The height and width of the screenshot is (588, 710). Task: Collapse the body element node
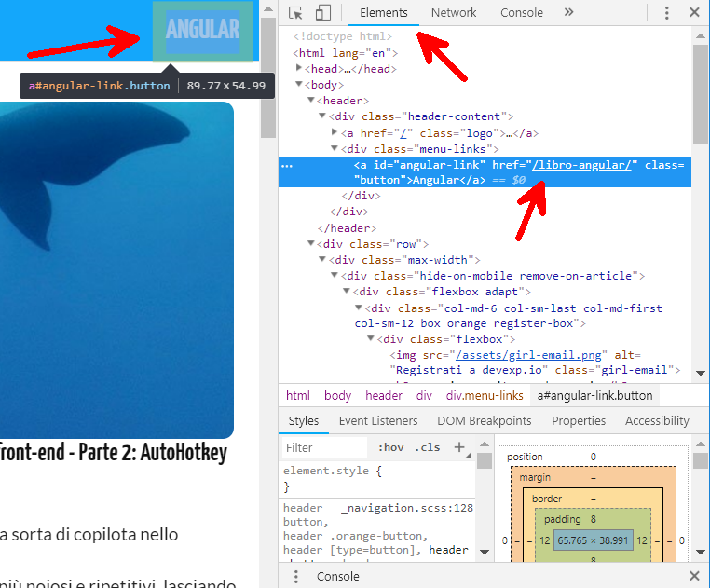coord(299,84)
